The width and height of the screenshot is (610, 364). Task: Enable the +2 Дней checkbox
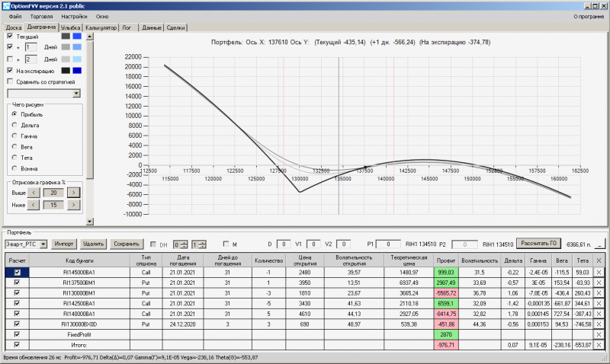(x=10, y=59)
